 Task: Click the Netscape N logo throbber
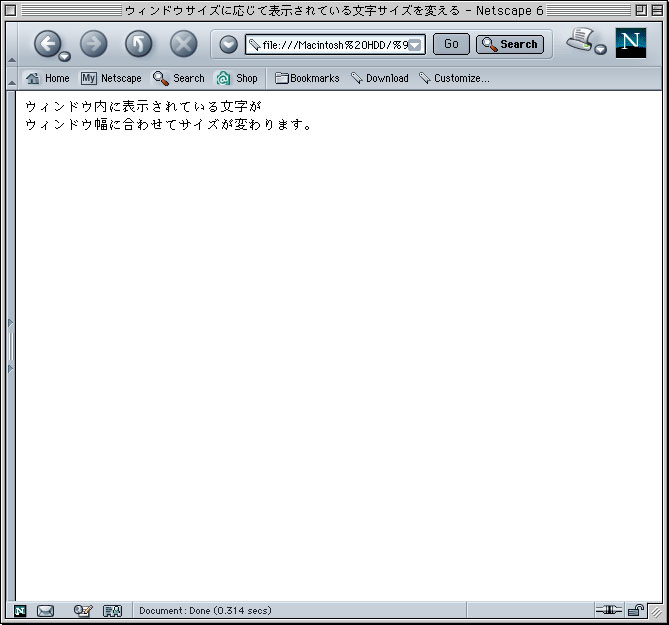[631, 43]
